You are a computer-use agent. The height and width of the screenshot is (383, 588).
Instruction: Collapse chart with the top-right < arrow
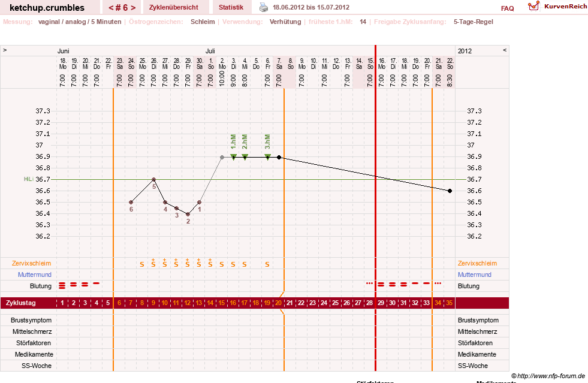point(505,50)
